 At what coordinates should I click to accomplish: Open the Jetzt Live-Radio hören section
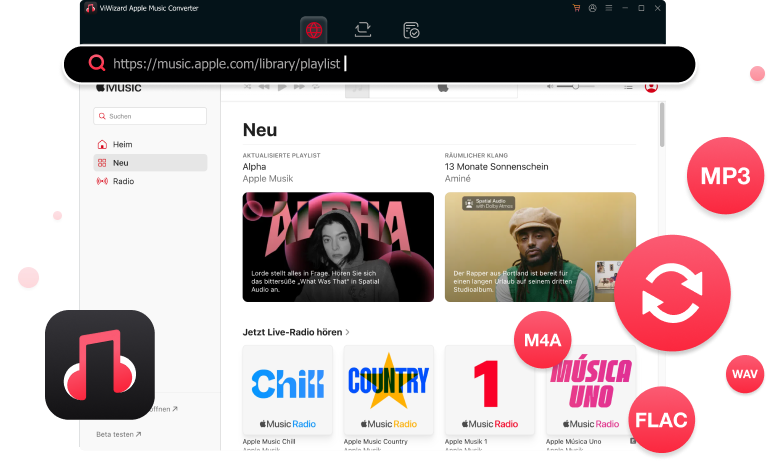point(292,332)
